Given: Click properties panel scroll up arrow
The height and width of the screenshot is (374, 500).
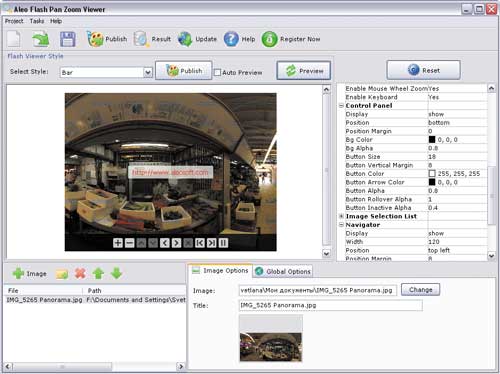Looking at the screenshot, I should click(491, 88).
